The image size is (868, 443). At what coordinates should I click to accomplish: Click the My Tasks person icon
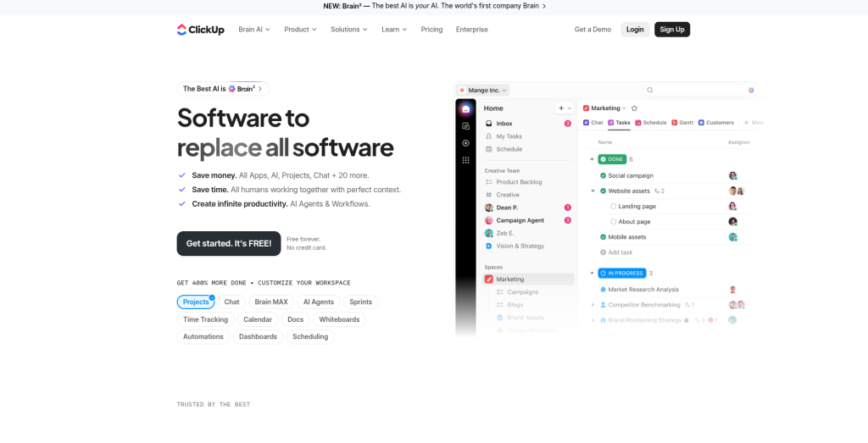tap(489, 136)
